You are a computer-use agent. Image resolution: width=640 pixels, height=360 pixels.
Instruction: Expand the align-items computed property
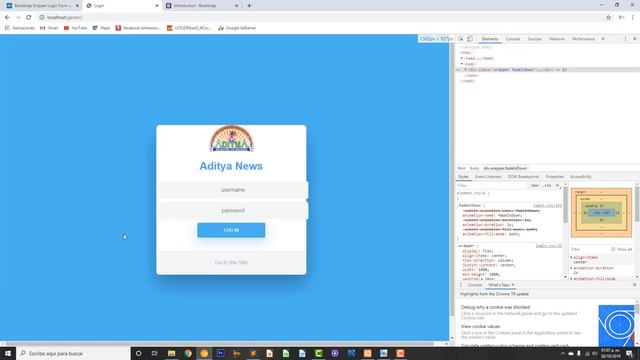571,258
